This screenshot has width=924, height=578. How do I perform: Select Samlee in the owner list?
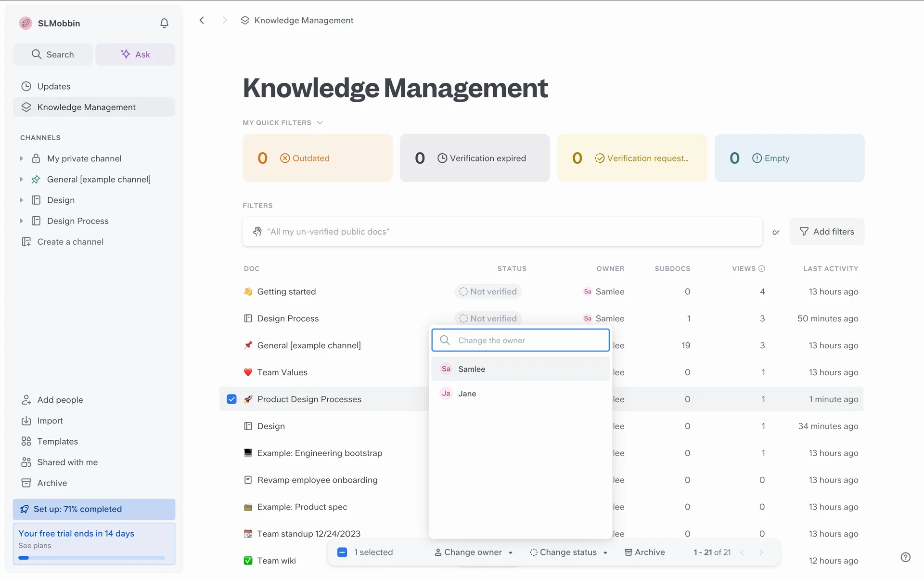472,369
